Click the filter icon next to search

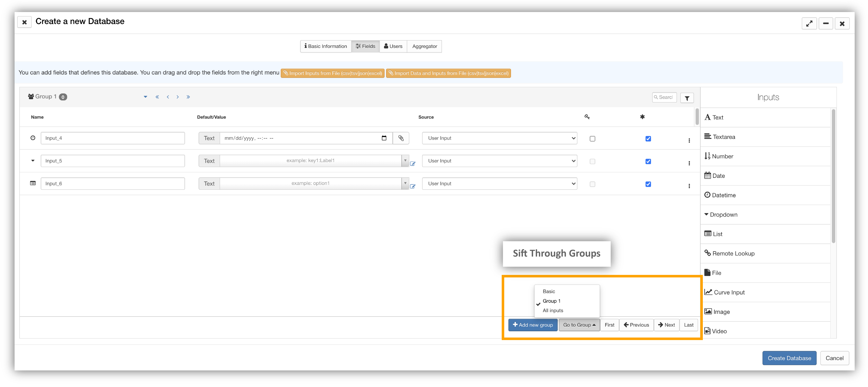click(687, 98)
